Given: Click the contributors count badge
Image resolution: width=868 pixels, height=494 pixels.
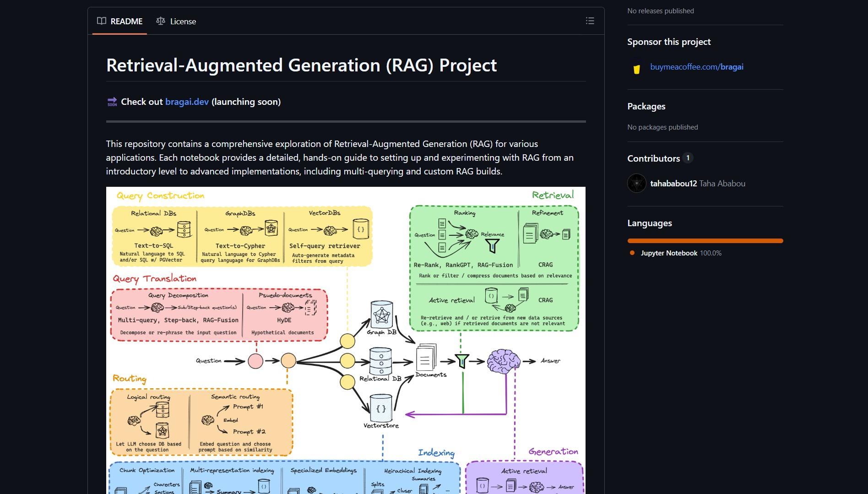Looking at the screenshot, I should coord(688,158).
